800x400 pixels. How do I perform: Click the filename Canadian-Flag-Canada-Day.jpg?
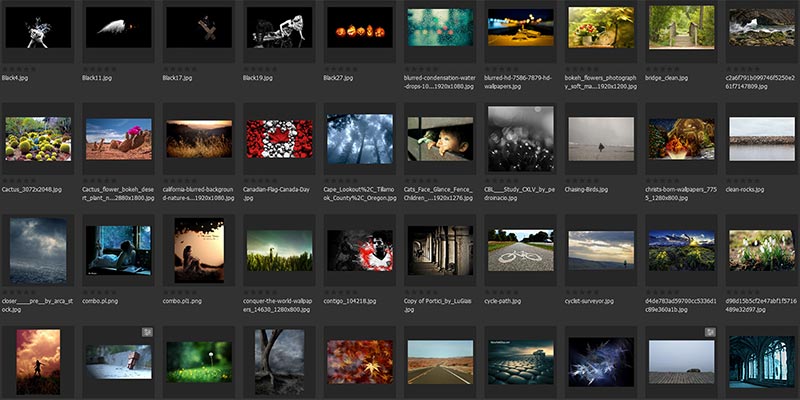(x=276, y=193)
